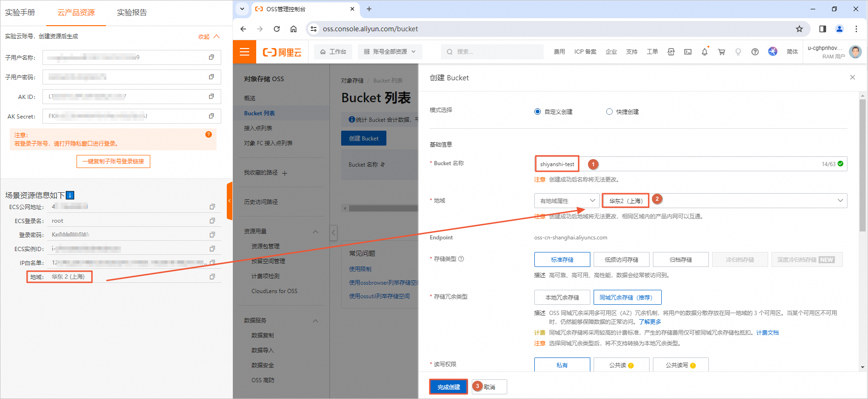Open the 华东2 (上海) region dropdown

point(725,201)
